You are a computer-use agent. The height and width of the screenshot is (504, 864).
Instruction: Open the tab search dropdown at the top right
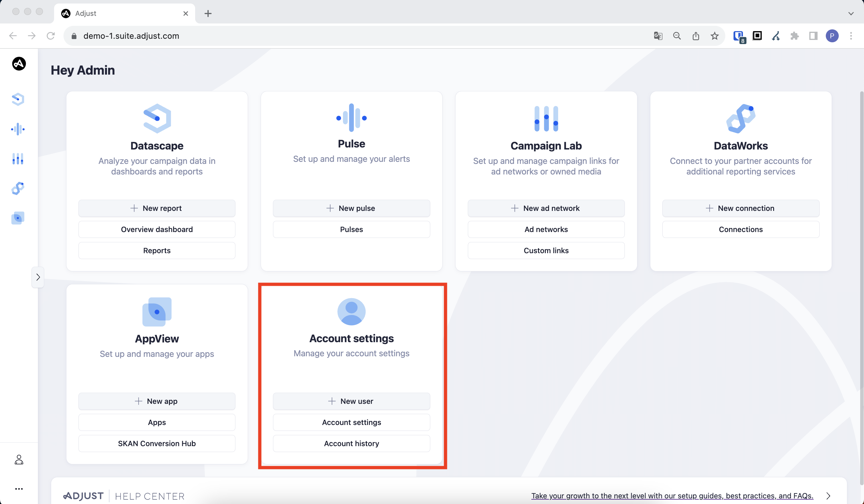pos(850,13)
